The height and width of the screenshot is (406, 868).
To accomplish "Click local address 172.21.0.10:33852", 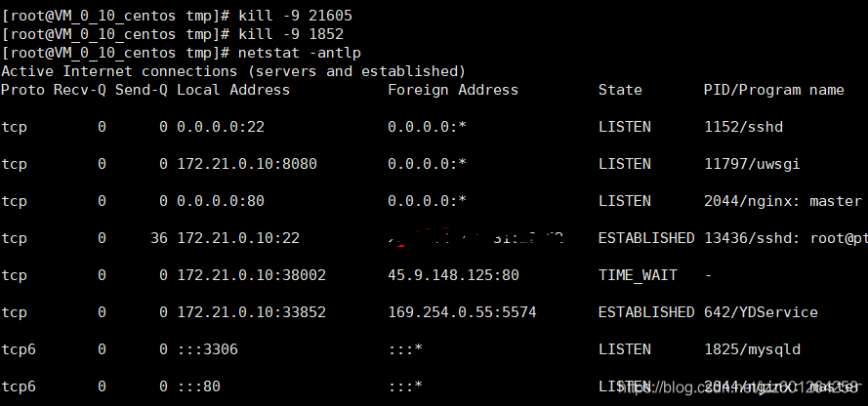I will (x=251, y=312).
